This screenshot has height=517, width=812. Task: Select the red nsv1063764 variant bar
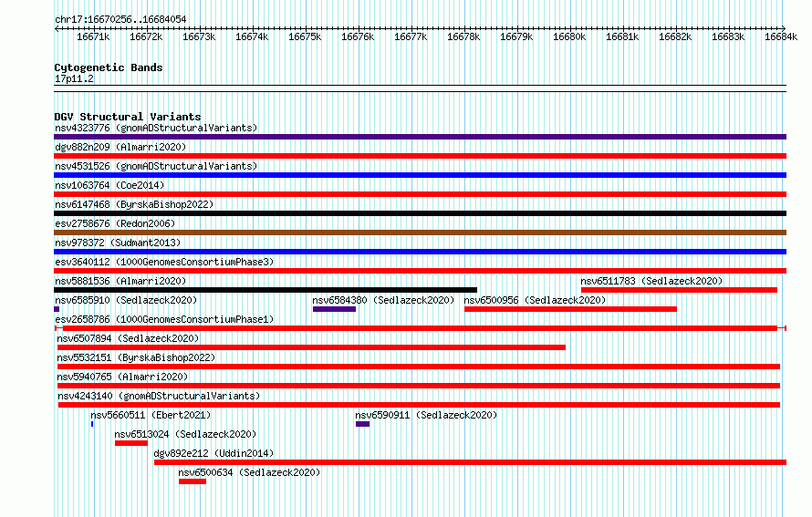(x=420, y=194)
